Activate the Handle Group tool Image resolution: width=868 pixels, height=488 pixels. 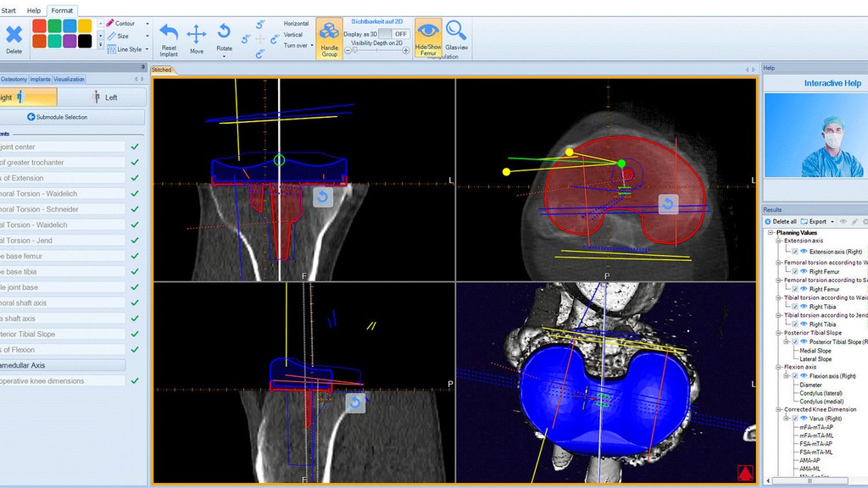[330, 38]
